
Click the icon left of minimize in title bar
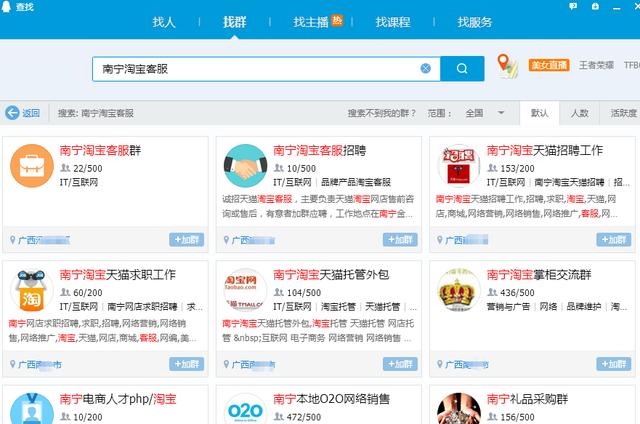[x=595, y=6]
